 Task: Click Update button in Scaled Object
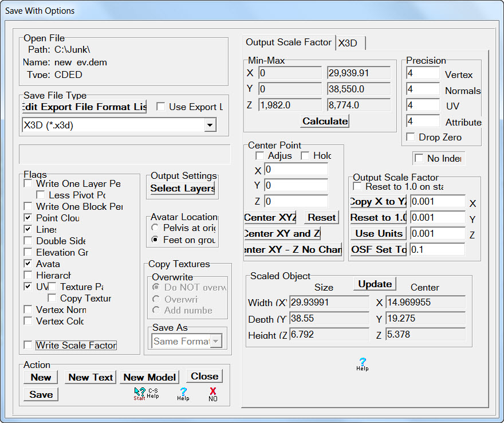375,284
